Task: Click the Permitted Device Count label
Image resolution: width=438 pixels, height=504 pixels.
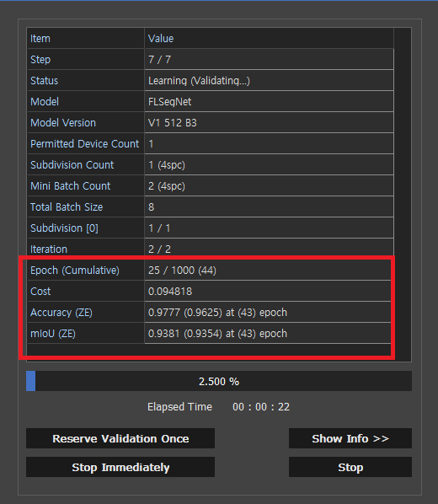Action: pos(86,143)
